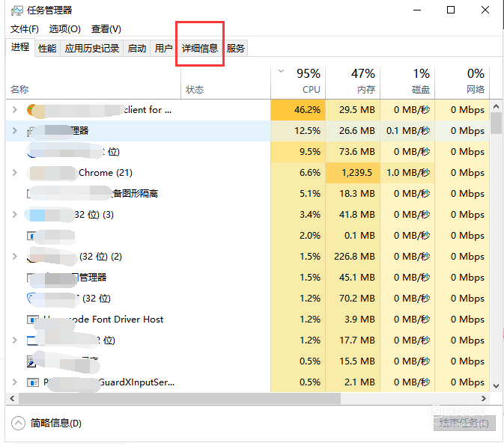Viewport: 504px width, 446px height.
Task: Click the 结束任务(E) button
Action: coord(464,424)
